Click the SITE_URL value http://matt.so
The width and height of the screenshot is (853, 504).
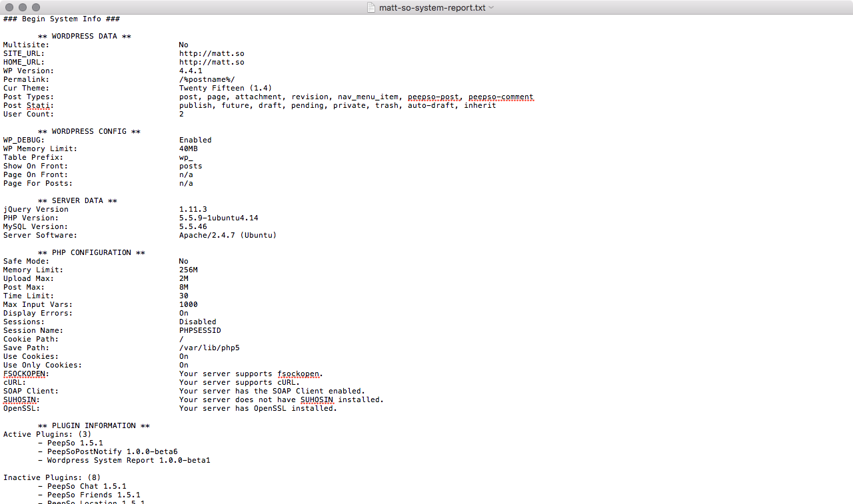coord(212,53)
